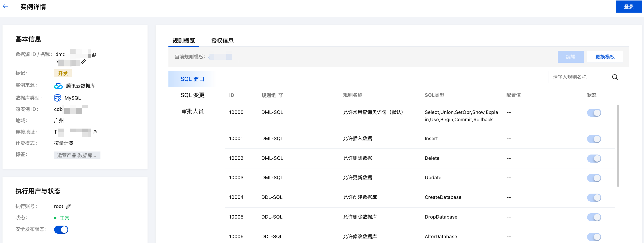The width and height of the screenshot is (644, 243).
Task: Edit the root execution account
Action: click(x=68, y=206)
